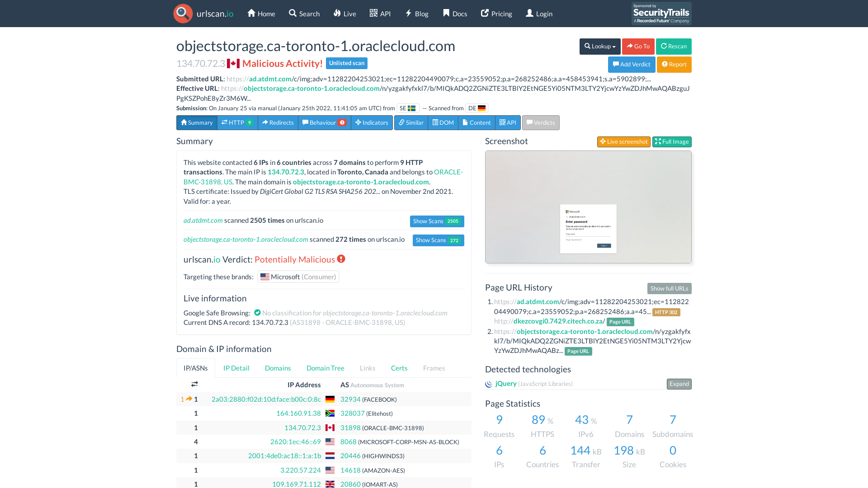
Task: Click the ORACLE-BMC-31898, US link
Action: (x=323, y=177)
